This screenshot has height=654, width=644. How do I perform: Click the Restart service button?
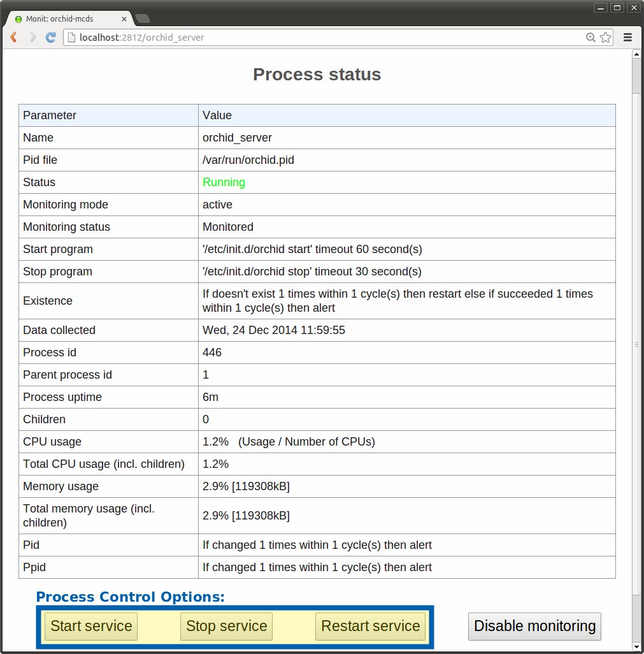(x=370, y=626)
